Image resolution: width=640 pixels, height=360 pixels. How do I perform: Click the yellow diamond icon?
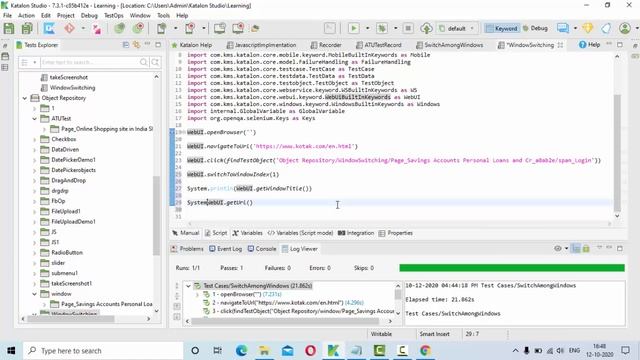tap(588, 28)
